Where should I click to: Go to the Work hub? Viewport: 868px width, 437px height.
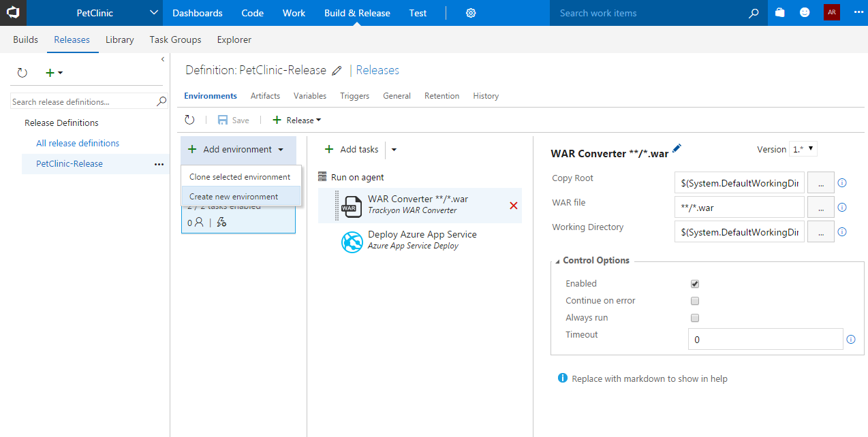point(294,13)
